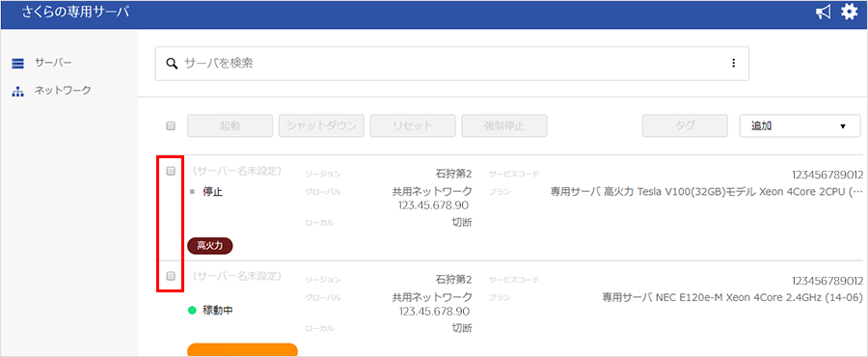Open the announcements megaphone icon
Screen dimensions: 868x357
pyautogui.click(x=824, y=13)
